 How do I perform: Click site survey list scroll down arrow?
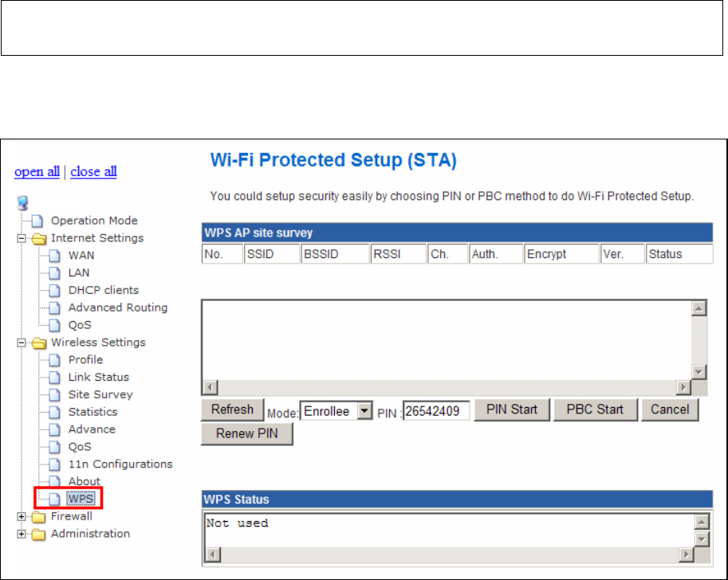[x=698, y=372]
